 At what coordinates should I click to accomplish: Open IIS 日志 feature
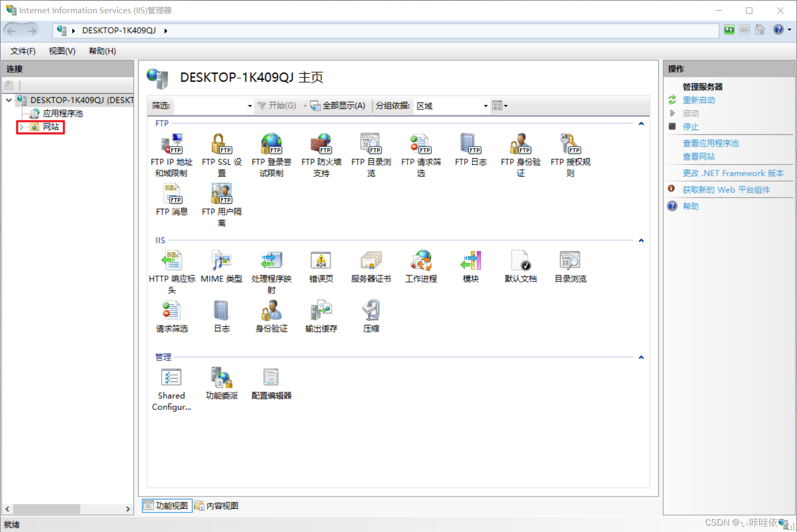222,316
